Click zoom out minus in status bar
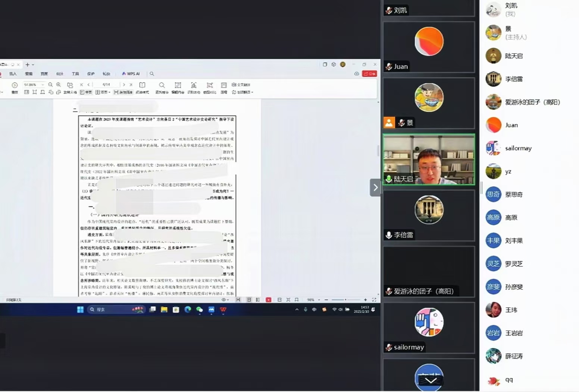This screenshot has width=579, height=392. click(326, 300)
